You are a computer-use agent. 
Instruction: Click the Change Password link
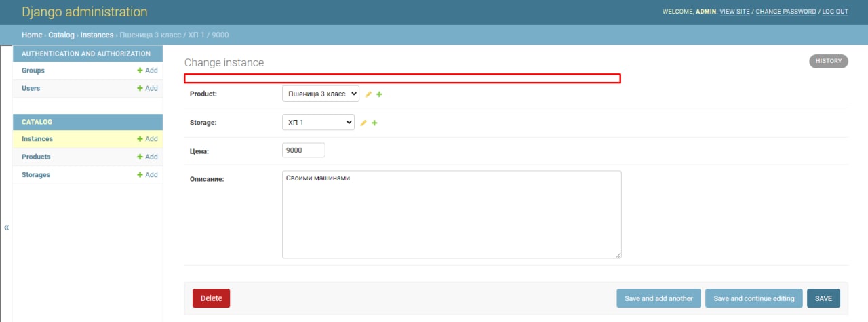coord(786,12)
